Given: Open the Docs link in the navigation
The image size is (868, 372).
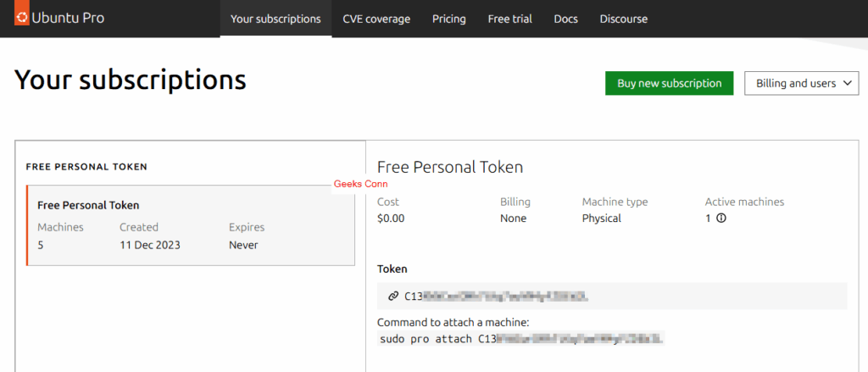Looking at the screenshot, I should 565,19.
